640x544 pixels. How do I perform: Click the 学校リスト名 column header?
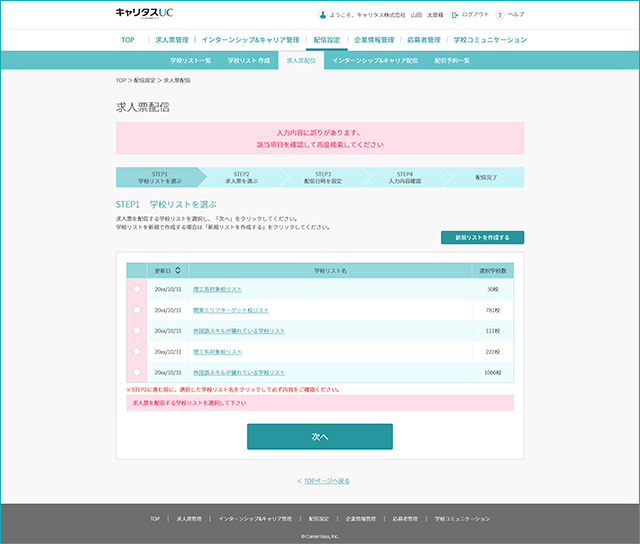coord(330,271)
